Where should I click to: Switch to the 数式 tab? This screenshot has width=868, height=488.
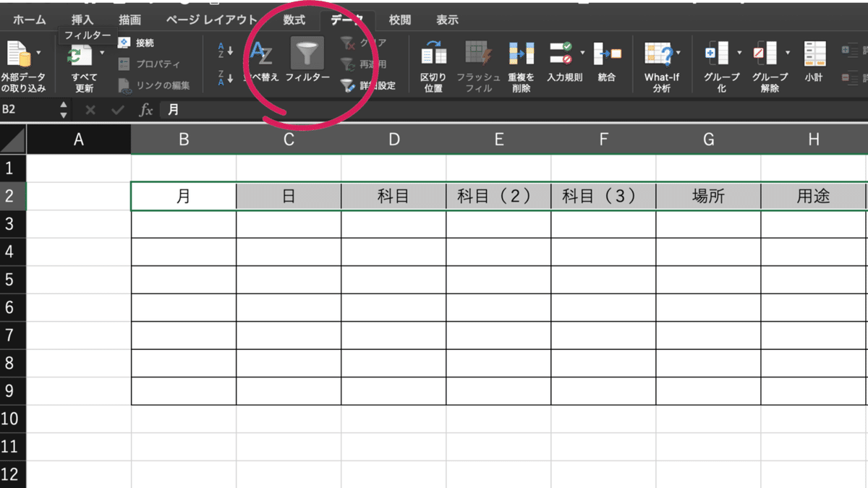click(x=294, y=20)
